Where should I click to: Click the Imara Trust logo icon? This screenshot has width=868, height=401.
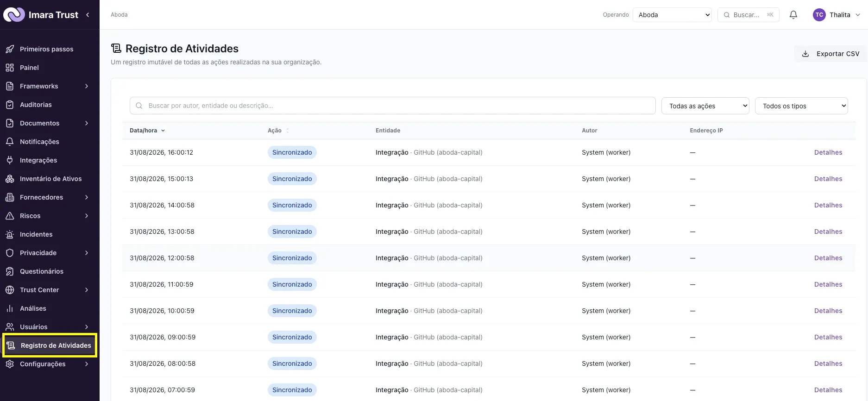coord(14,15)
